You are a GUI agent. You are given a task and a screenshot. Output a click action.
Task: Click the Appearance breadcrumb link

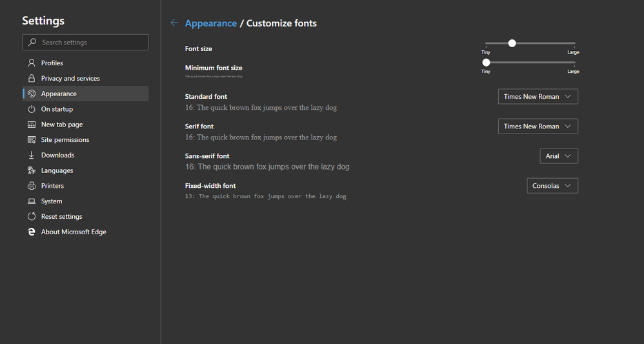click(210, 23)
